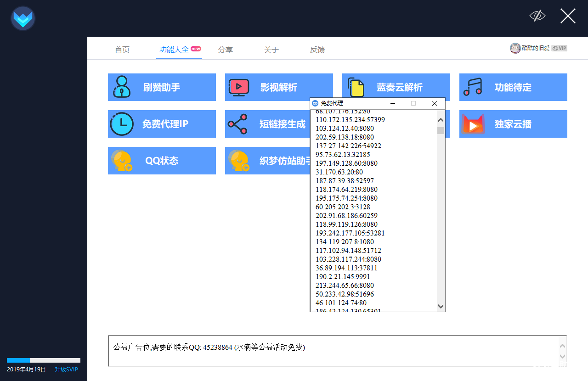This screenshot has height=381, width=588.
Task: Switch to 关于 tab
Action: point(271,50)
